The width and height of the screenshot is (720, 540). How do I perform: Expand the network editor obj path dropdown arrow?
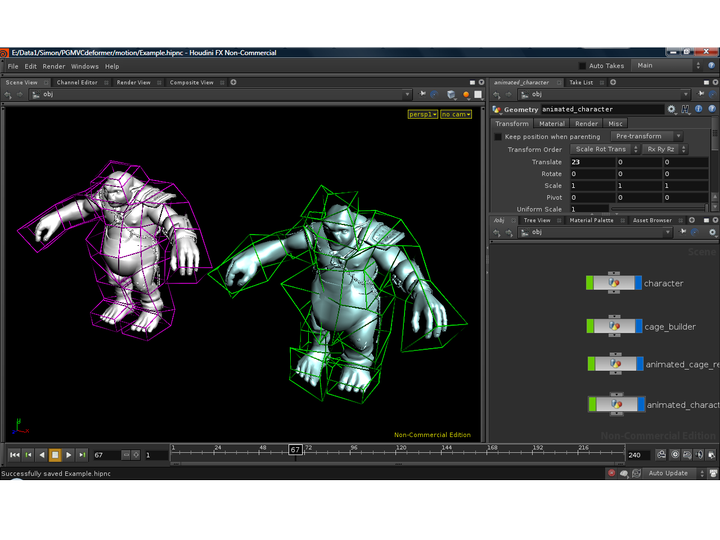[668, 233]
